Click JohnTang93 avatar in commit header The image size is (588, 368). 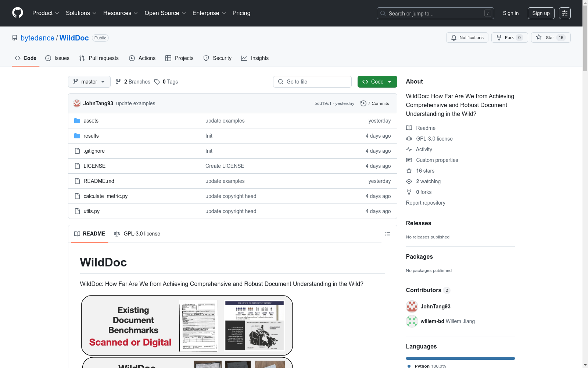pyautogui.click(x=77, y=103)
